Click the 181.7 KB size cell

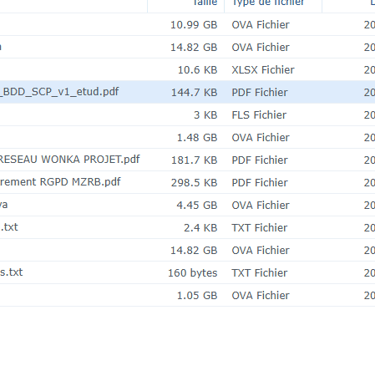coord(194,160)
